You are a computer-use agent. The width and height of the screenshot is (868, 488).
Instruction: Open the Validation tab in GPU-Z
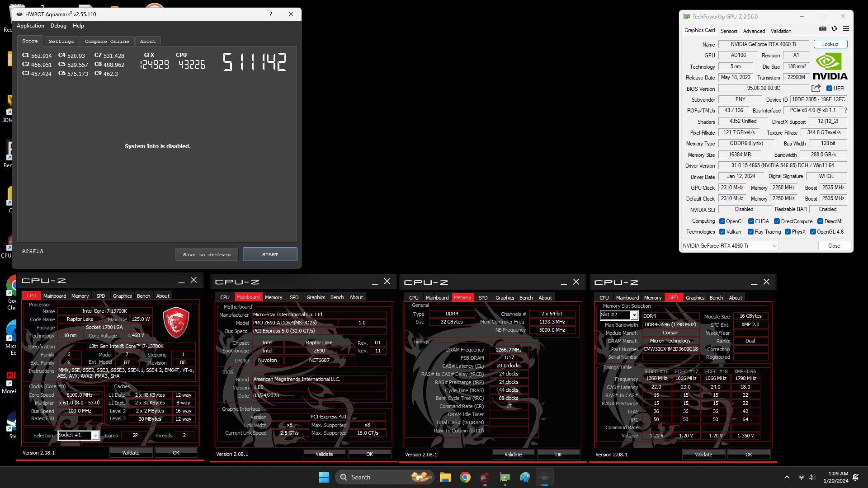pyautogui.click(x=781, y=31)
